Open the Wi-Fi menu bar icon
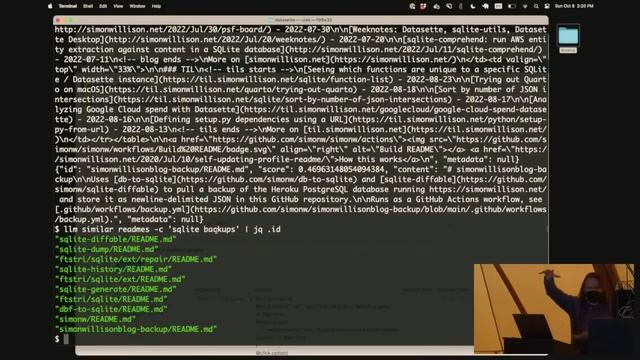 pos(525,6)
